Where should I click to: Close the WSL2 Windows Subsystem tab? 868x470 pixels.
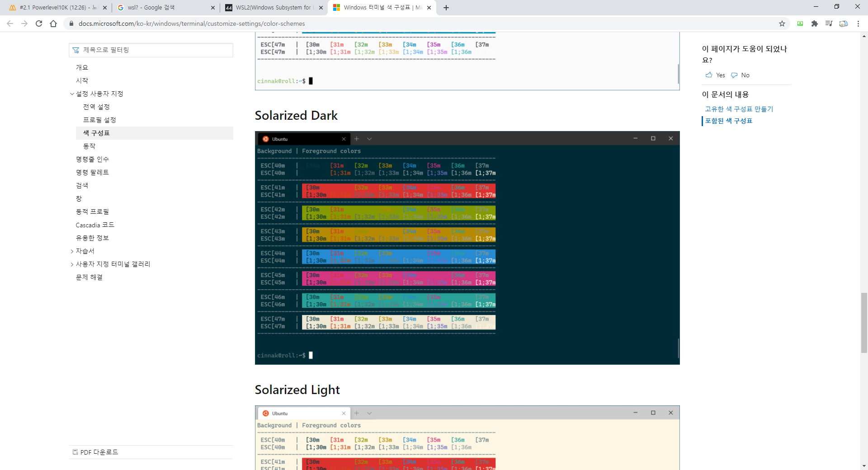[321, 8]
